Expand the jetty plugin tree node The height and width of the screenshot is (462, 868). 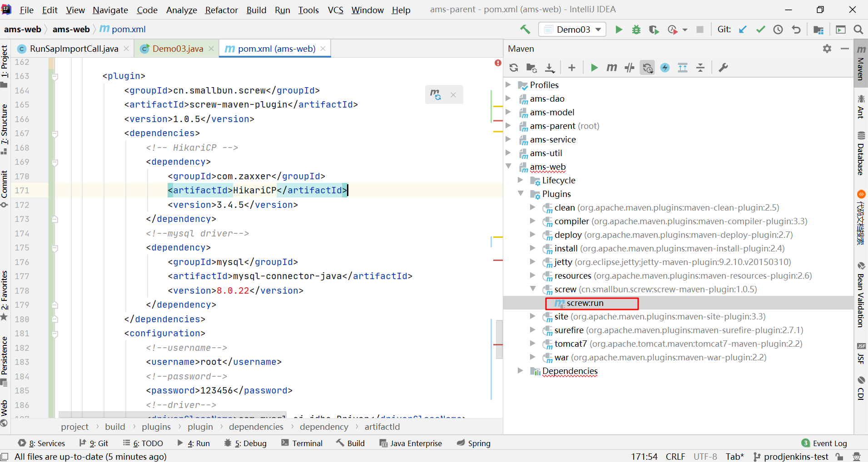533,262
